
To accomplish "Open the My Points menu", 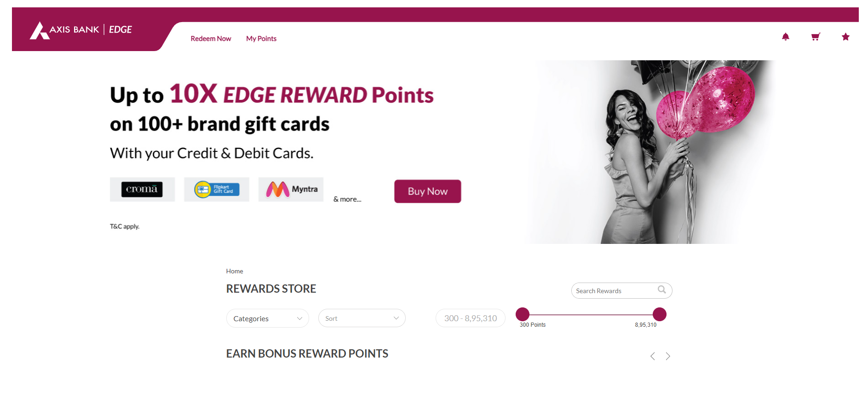I will [x=261, y=39].
